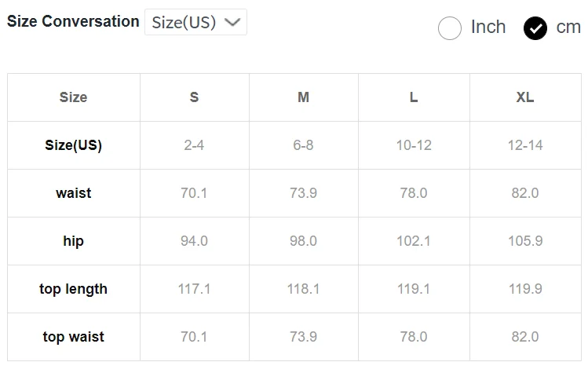The image size is (588, 373).
Task: Select the cm radio button
Action: point(535,28)
